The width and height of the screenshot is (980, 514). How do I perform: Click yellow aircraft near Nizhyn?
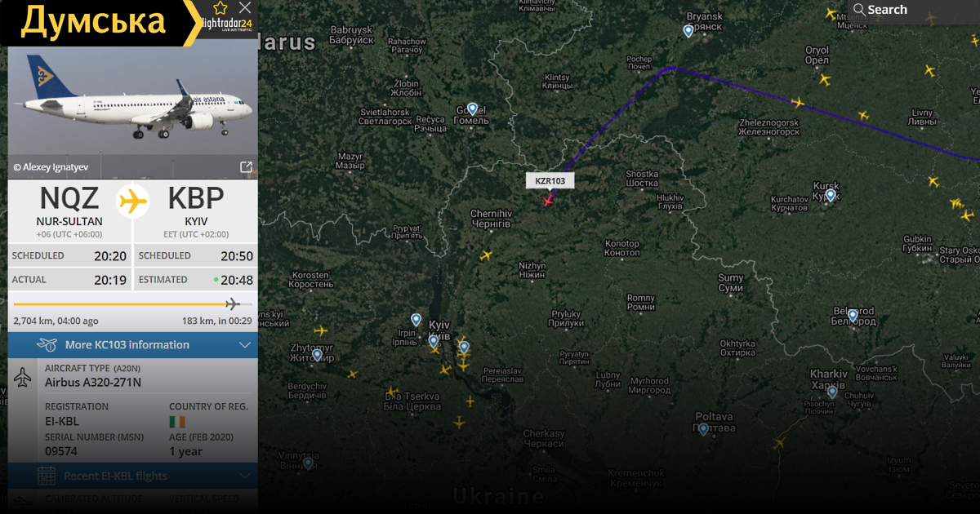(x=487, y=255)
